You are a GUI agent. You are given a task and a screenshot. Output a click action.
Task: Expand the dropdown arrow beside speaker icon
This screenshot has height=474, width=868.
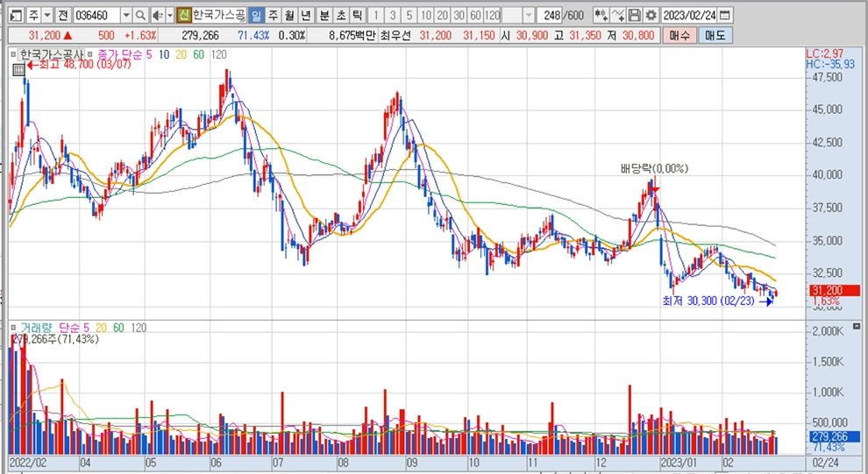coord(167,16)
